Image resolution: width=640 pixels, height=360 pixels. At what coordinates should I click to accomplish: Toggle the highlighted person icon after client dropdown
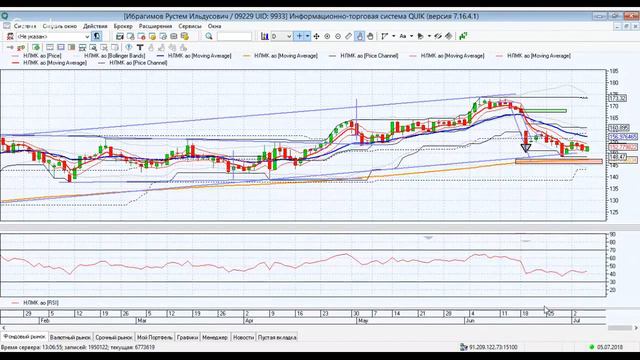tap(97, 36)
